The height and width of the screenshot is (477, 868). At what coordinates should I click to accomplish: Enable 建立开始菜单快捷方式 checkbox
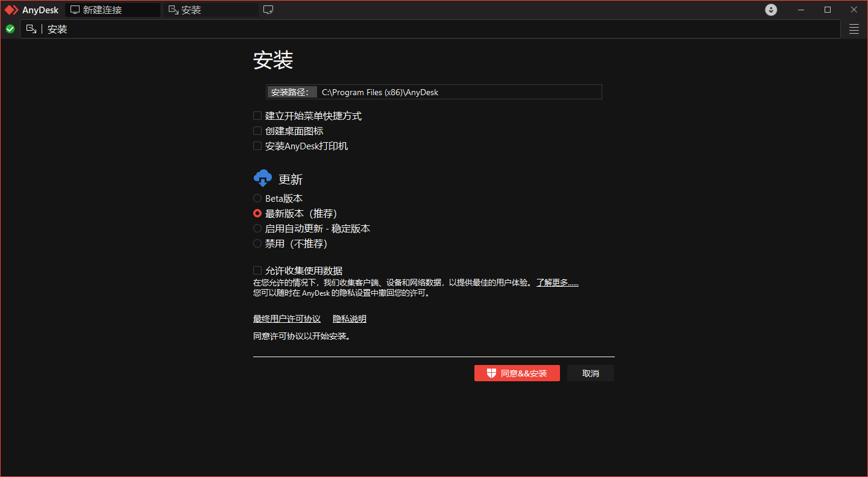pos(257,116)
